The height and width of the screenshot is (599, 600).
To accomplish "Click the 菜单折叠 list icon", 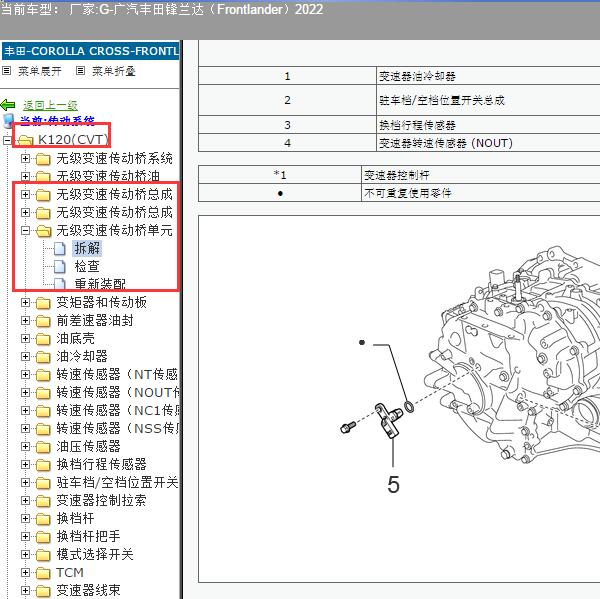I will click(80, 71).
